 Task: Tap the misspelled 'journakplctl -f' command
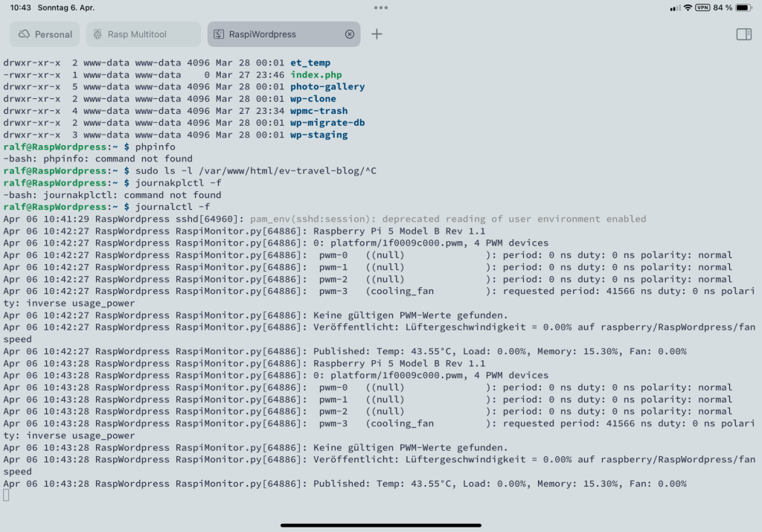(x=178, y=183)
